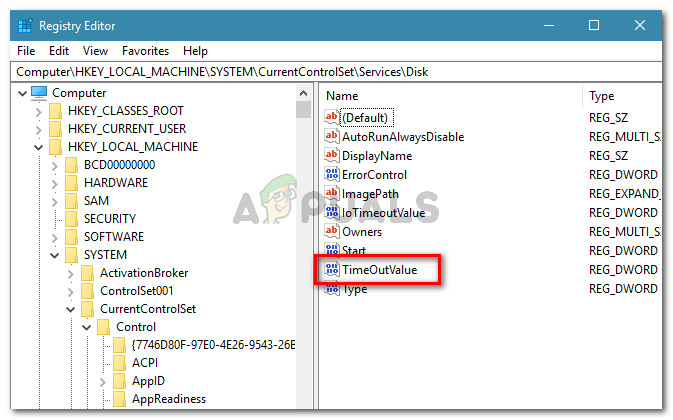
Task: Expand the SOFTWARE key arrow
Action: [55, 238]
